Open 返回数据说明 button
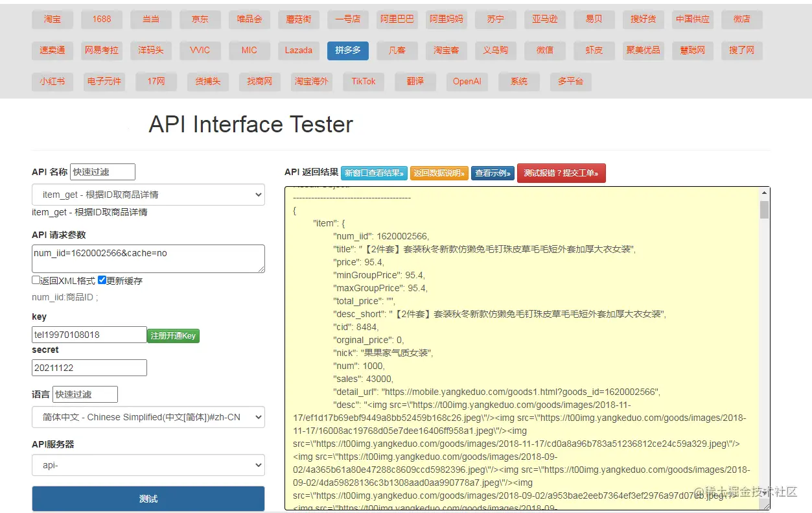The image size is (812, 513). coord(439,173)
